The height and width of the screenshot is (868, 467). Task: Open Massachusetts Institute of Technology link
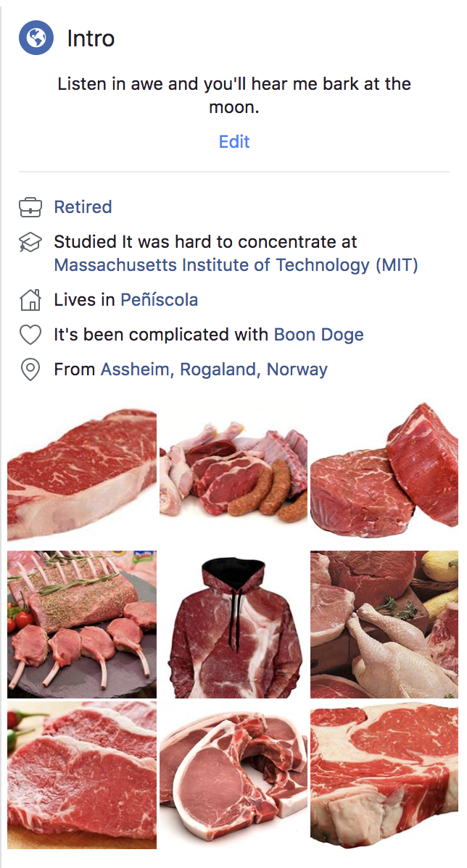click(236, 265)
